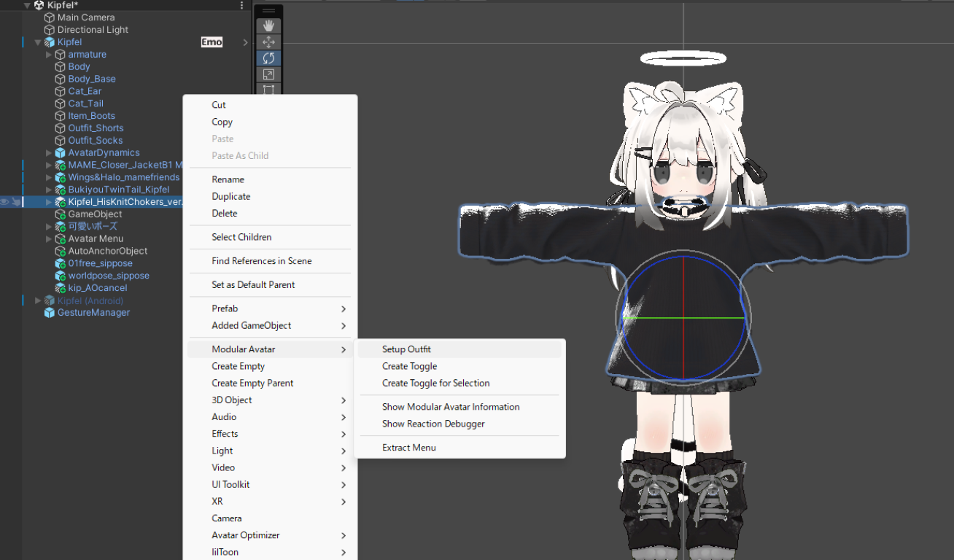This screenshot has height=560, width=954.
Task: Collapse the Kipfel avatar hierarchy
Action: (x=38, y=42)
